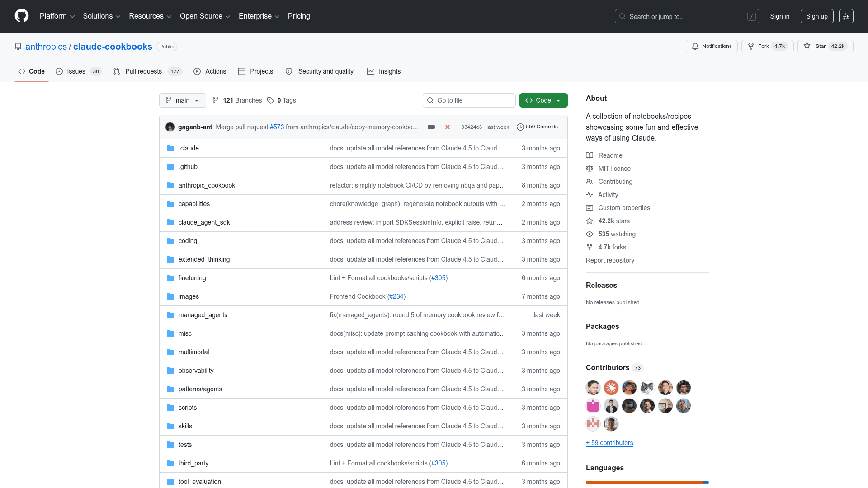Click the forks icon in About
This screenshot has width=868, height=488.
(x=590, y=247)
